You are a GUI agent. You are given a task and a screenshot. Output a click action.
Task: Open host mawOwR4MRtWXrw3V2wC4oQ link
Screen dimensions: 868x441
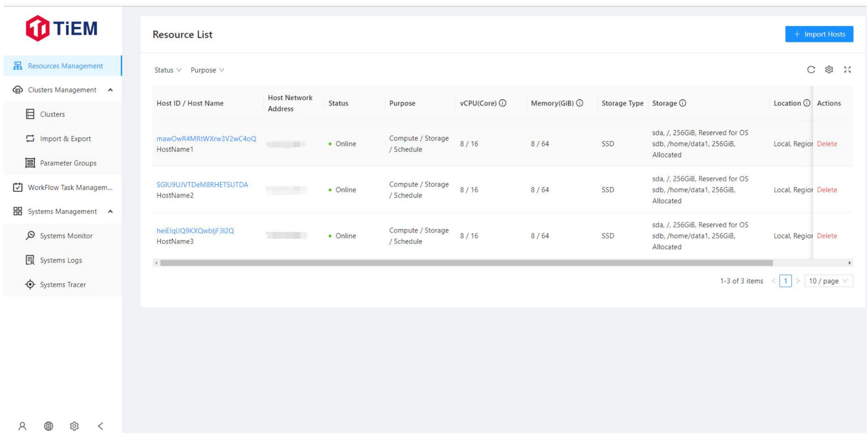pos(206,139)
